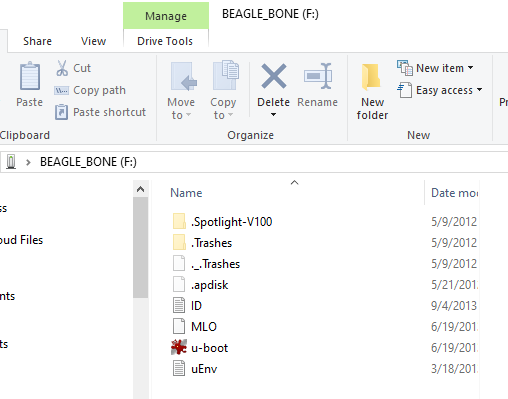Expand the address bar path chevron
Screen dimensions: 508x399
(28, 162)
